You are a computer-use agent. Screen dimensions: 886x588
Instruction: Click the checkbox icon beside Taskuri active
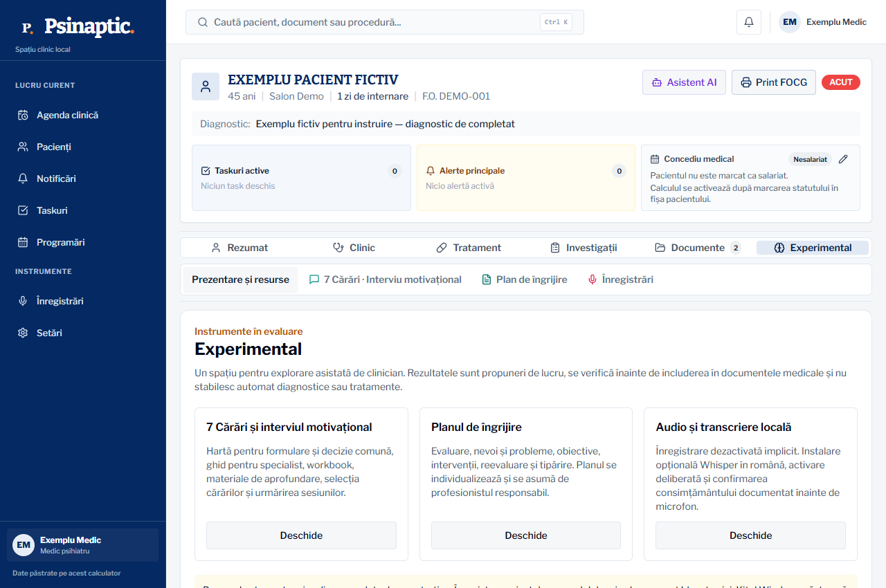[206, 171]
